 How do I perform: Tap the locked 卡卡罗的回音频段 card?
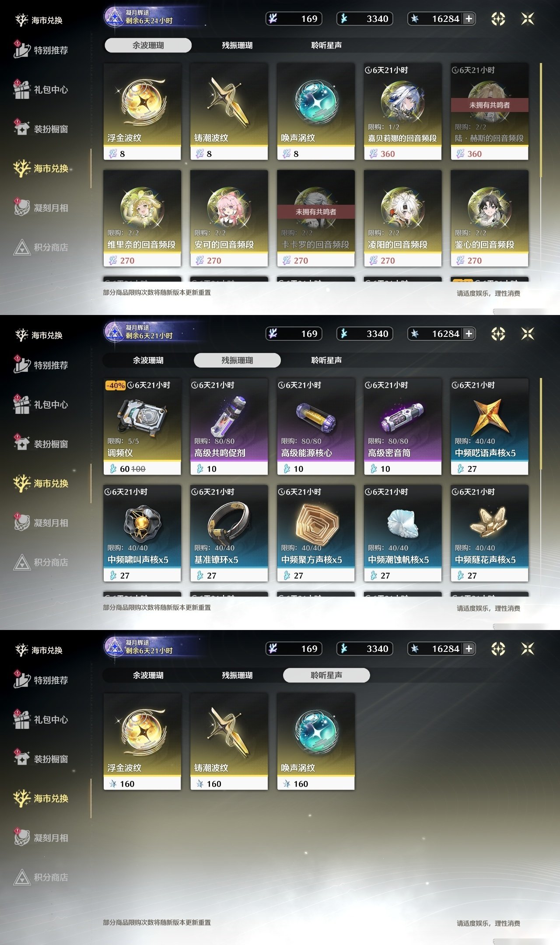pyautogui.click(x=316, y=218)
